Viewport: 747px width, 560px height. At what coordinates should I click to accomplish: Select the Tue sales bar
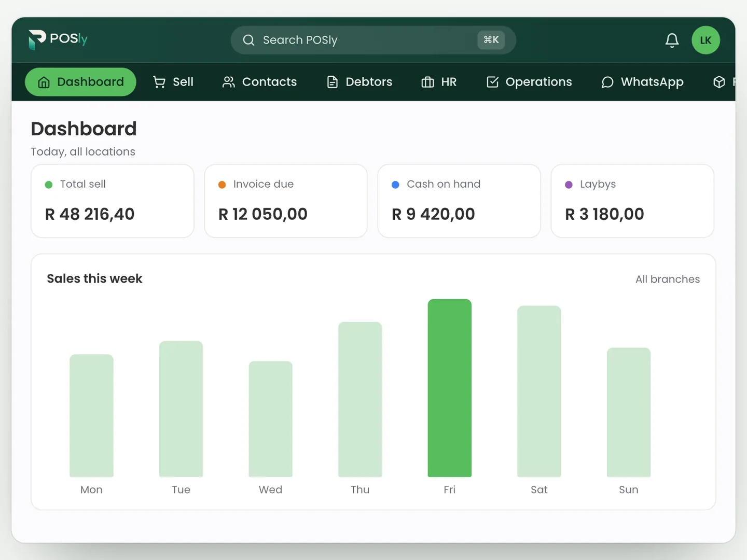point(181,409)
